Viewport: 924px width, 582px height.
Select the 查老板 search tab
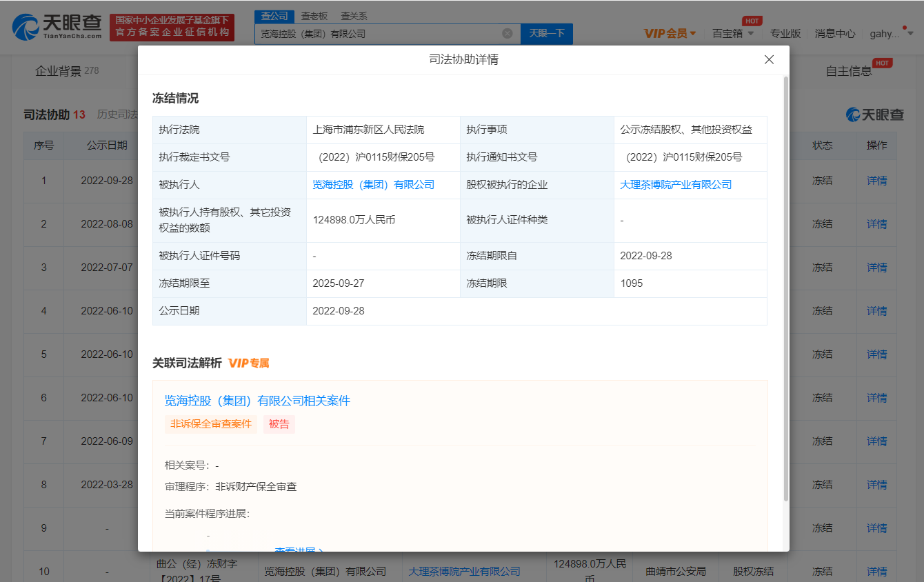coord(314,16)
